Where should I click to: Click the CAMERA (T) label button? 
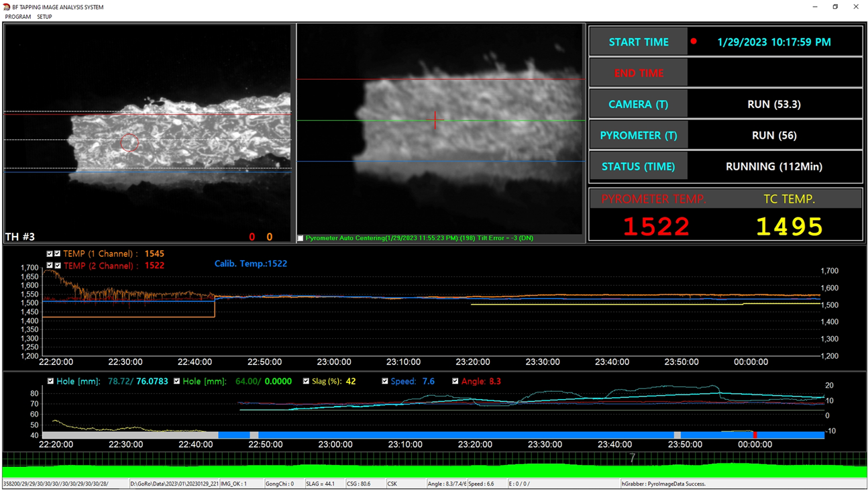coord(638,104)
